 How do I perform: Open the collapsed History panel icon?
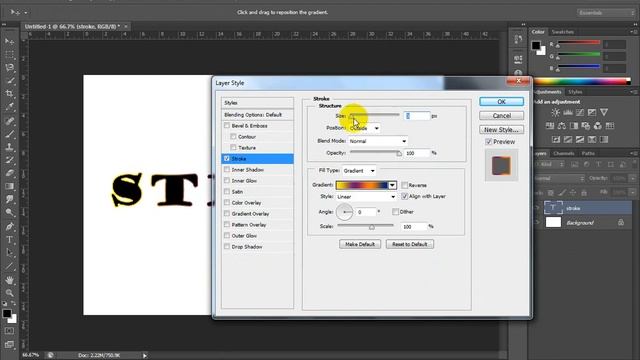[x=518, y=39]
